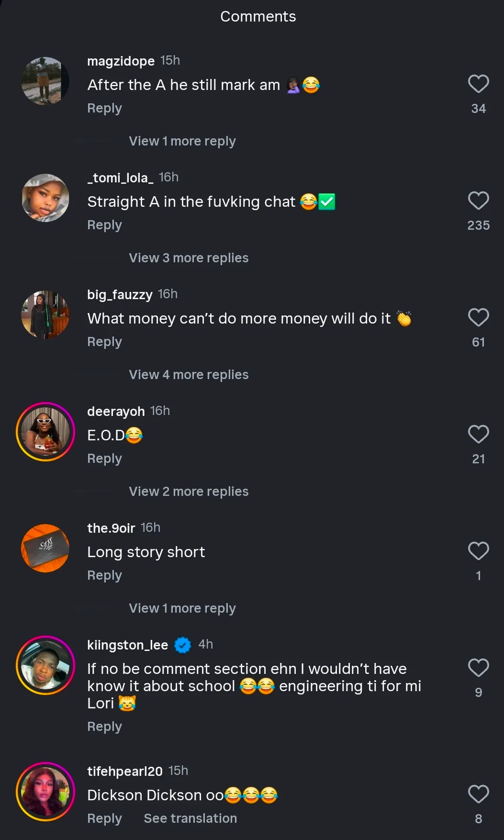The width and height of the screenshot is (504, 840).
Task: Heart deerayoh's E.O.D comment
Action: click(478, 435)
